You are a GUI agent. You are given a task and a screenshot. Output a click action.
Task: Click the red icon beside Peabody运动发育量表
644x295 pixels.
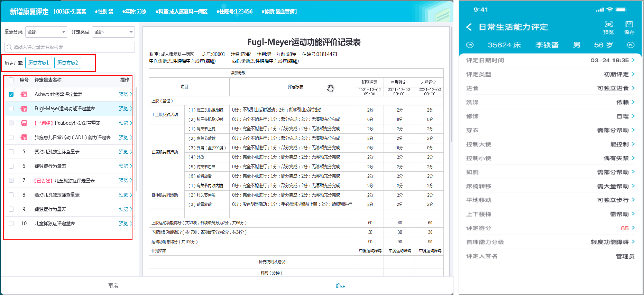pos(24,123)
